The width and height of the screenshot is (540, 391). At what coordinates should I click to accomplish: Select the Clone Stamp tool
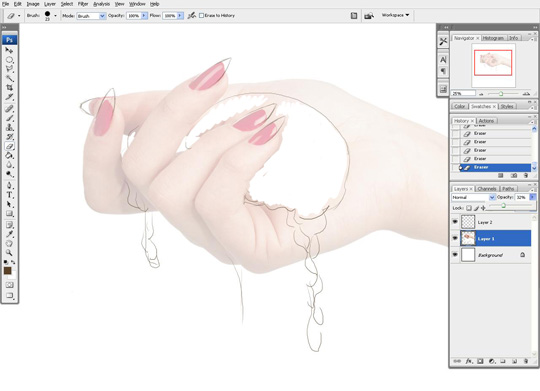pyautogui.click(x=9, y=127)
